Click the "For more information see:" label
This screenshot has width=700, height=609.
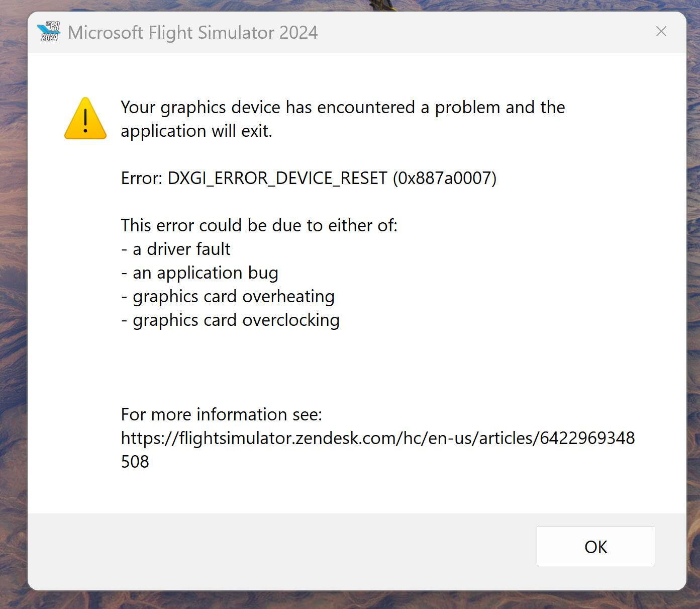coord(221,414)
